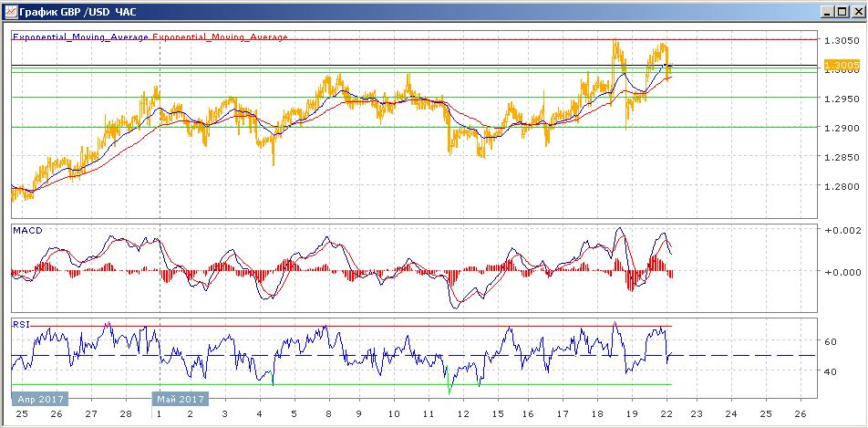Click the +0.002 MACD scale label
Image resolution: width=868 pixels, height=428 pixels.
point(842,230)
